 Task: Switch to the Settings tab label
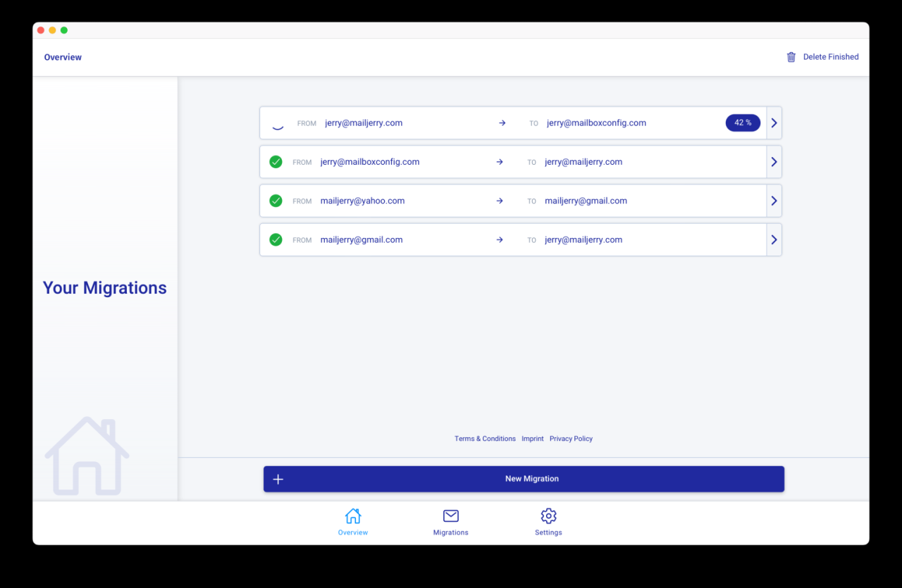[548, 532]
